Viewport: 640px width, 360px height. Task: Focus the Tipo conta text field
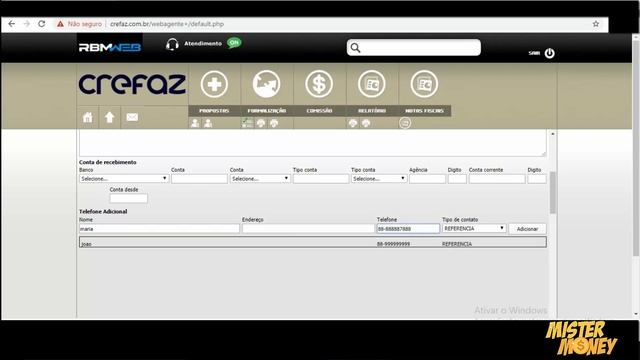[x=321, y=179]
